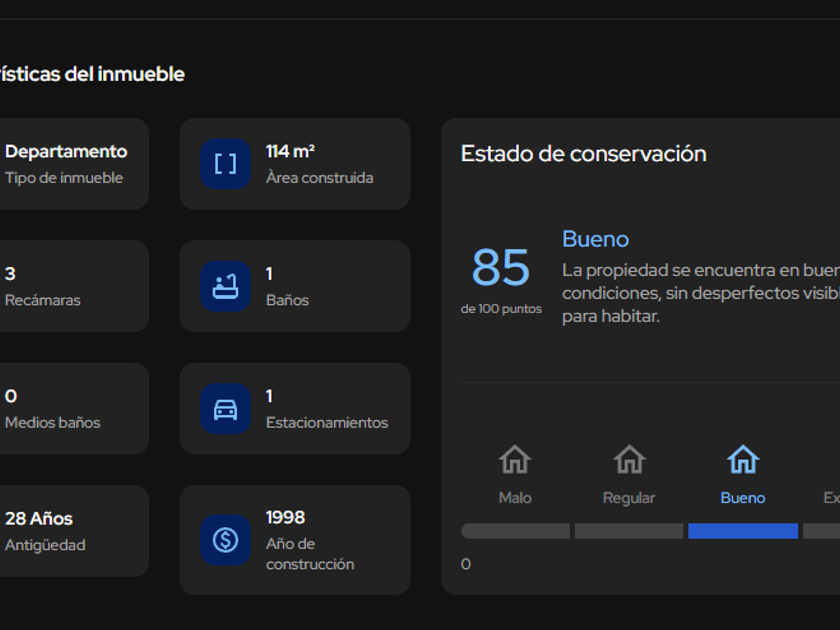Click the first gray Malo bar segment
Image resolution: width=840 pixels, height=630 pixels.
[515, 531]
